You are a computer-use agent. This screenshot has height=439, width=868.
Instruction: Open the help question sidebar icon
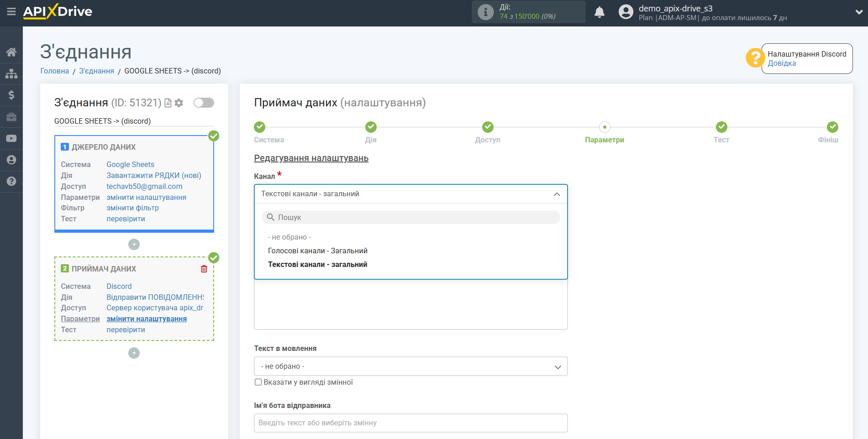tap(11, 181)
